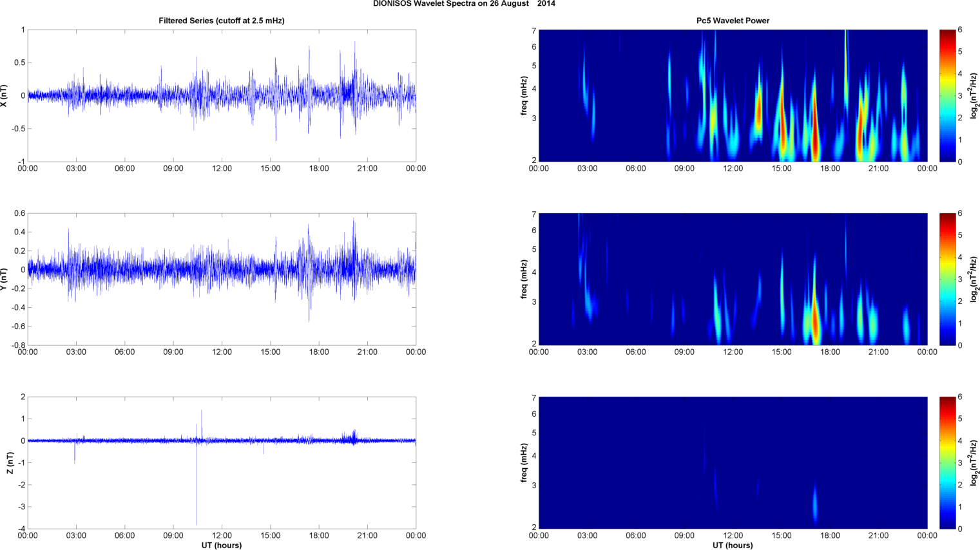Click the DIONISOS Wavelet Spectra figure title
This screenshot has height=550, width=980.
tap(464, 4)
